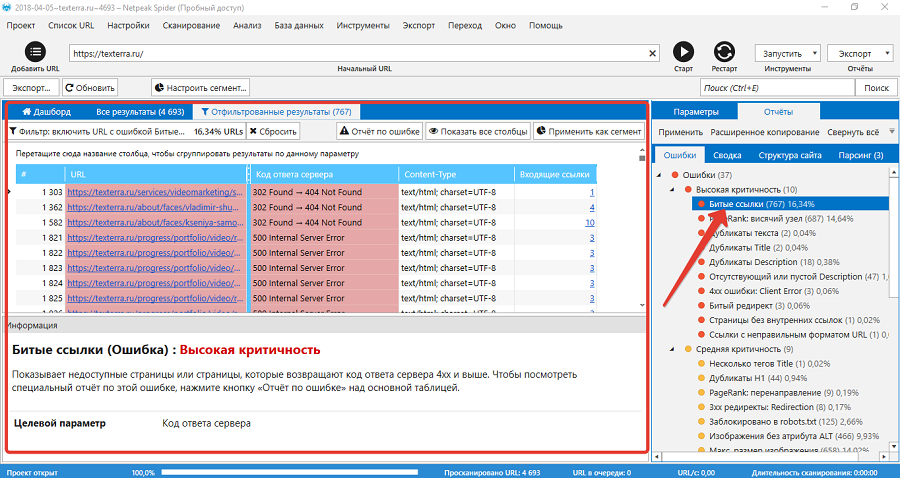Sort by Входящие ссылки column header
Viewport: 900px width, 478px height.
click(x=556, y=174)
